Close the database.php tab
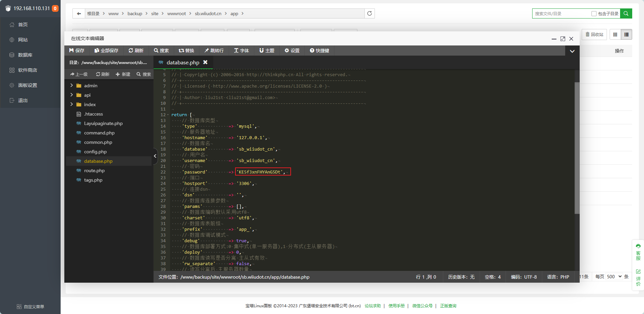This screenshot has height=314, width=644. [x=205, y=62]
